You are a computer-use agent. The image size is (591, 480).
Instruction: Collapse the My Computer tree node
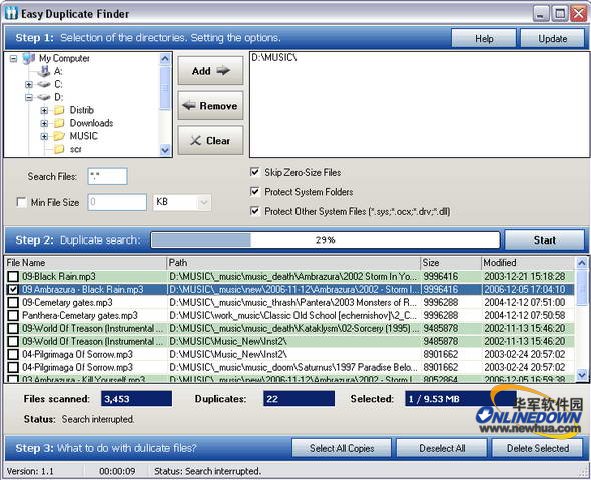click(x=14, y=59)
